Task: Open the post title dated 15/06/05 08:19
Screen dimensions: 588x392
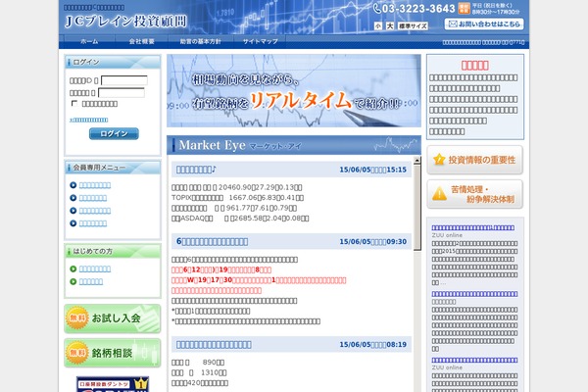Action: pyautogui.click(x=214, y=344)
